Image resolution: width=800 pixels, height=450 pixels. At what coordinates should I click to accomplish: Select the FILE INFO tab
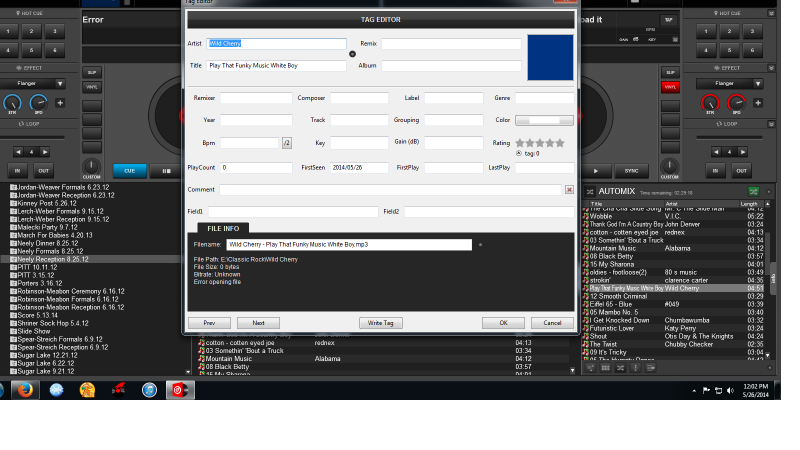[x=223, y=229]
